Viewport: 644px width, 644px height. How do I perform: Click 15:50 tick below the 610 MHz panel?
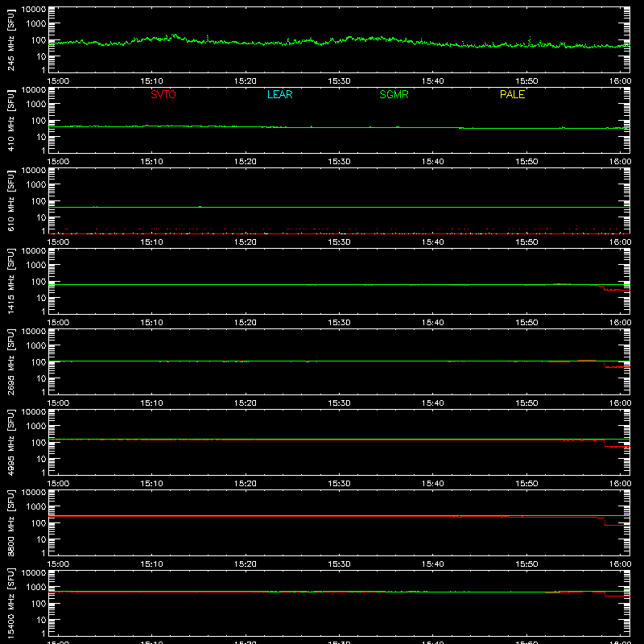coord(526,242)
